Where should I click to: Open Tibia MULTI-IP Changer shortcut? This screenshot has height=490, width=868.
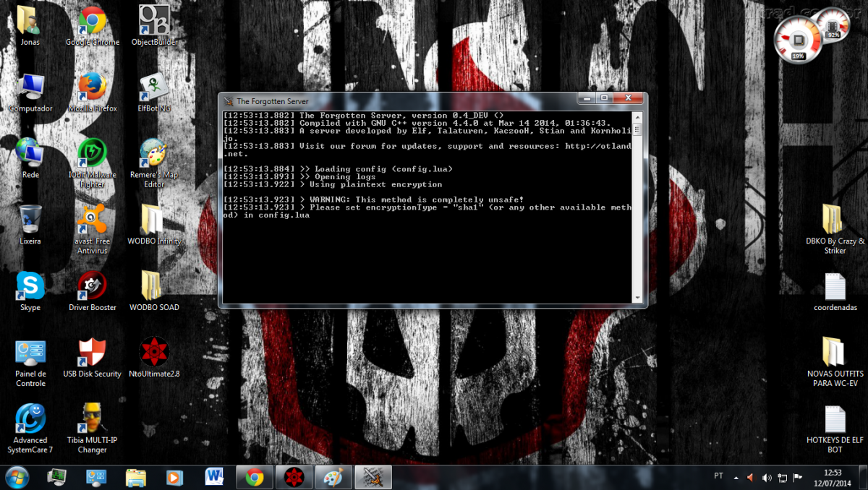click(x=93, y=429)
